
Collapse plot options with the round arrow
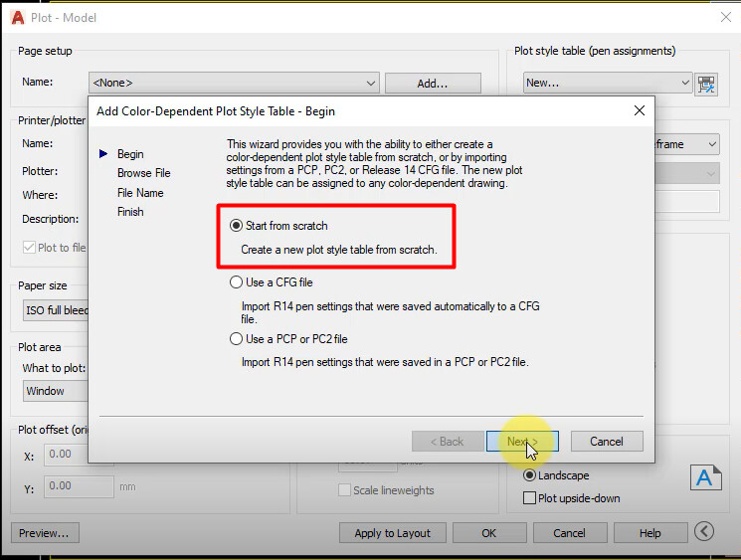[704, 533]
